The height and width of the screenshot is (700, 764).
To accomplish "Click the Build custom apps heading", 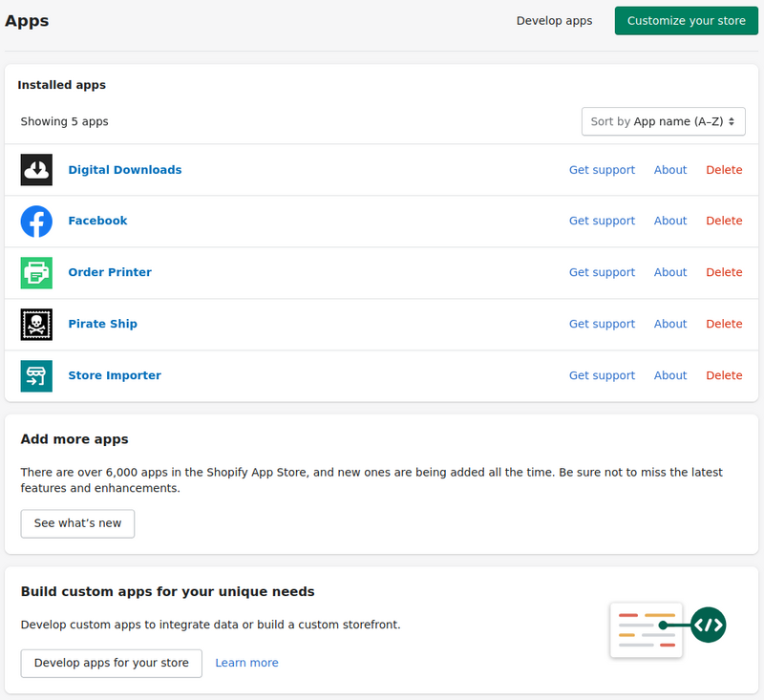I will click(x=168, y=592).
